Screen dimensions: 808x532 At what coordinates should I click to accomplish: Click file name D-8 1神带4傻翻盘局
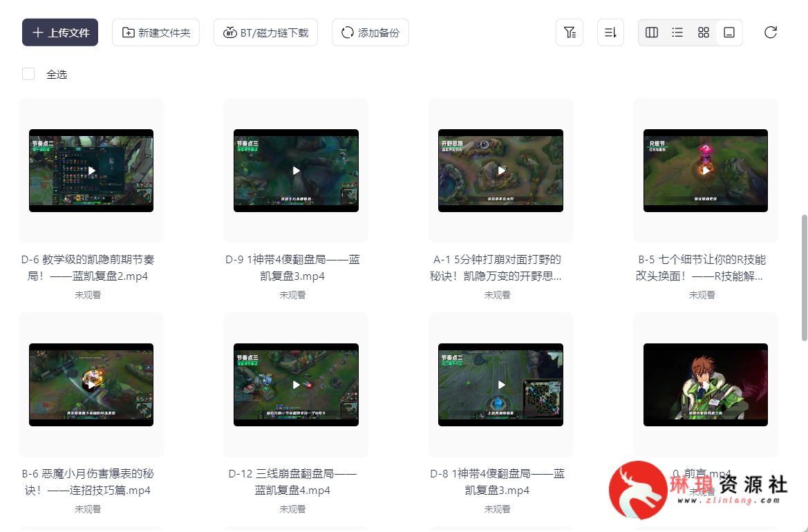coord(497,482)
